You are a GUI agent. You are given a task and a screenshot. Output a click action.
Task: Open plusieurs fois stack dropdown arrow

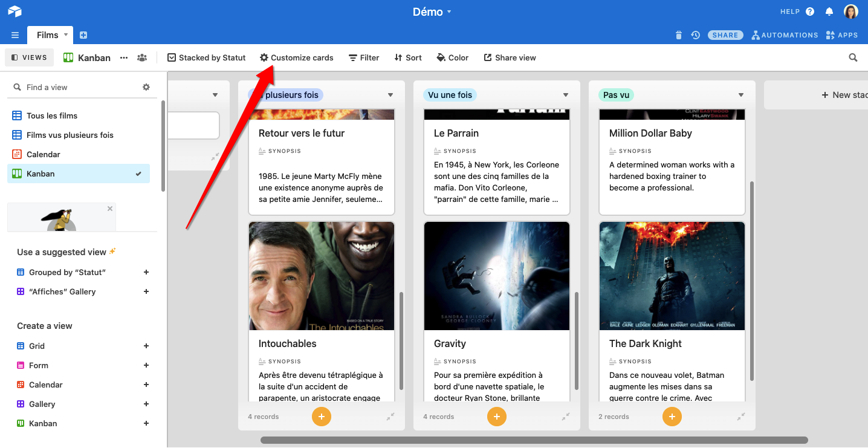[x=390, y=95]
